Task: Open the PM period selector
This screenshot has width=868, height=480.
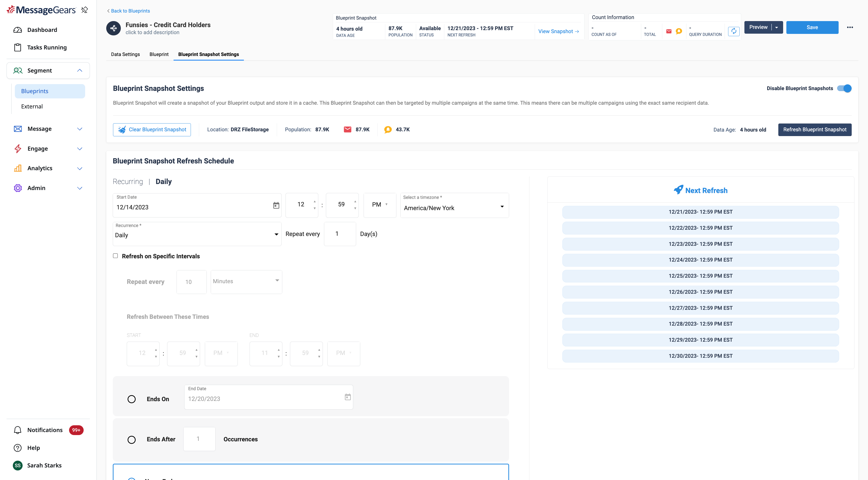Action: click(380, 205)
